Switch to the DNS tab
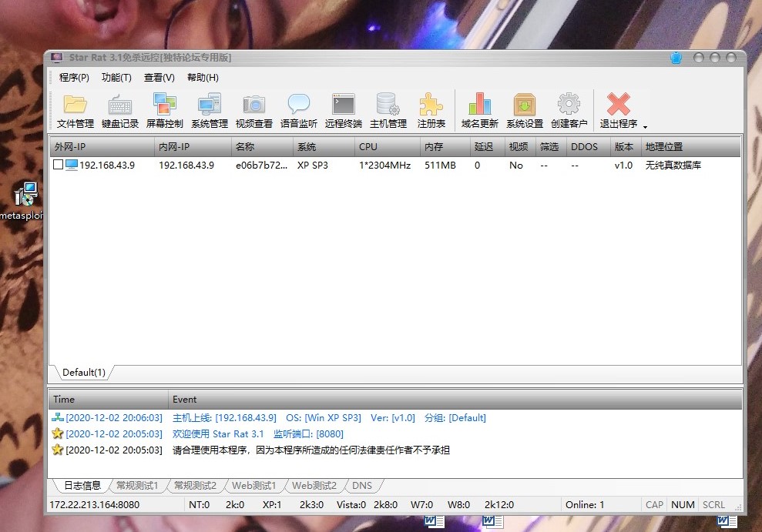 point(362,485)
